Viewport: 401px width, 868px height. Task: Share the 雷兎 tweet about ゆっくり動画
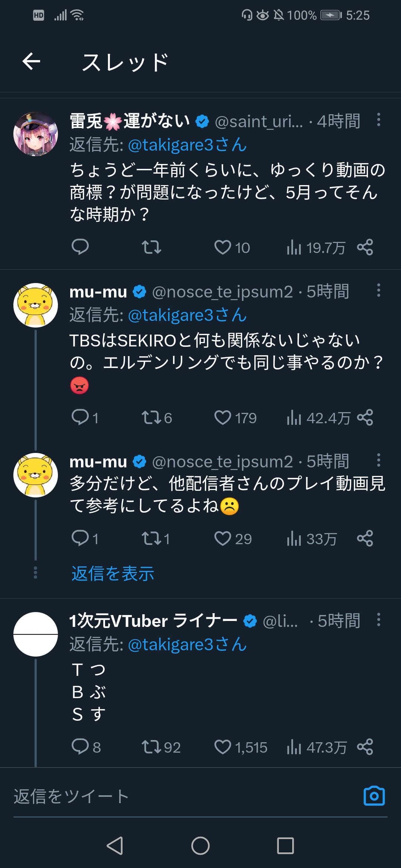[x=365, y=247]
